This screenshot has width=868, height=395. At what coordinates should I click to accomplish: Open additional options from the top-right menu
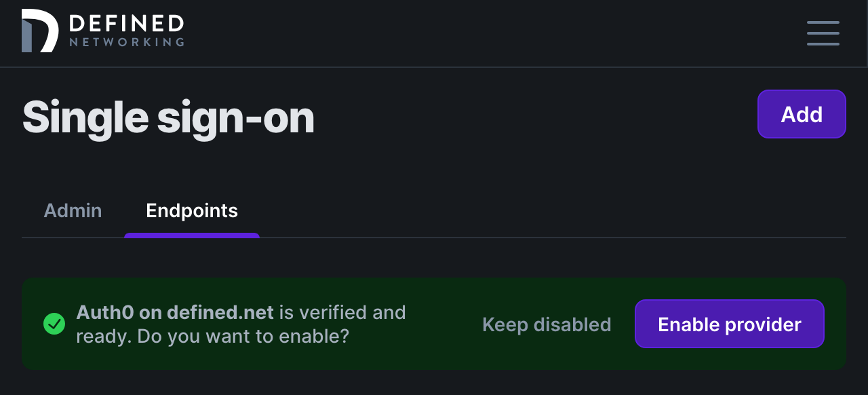coord(823,33)
